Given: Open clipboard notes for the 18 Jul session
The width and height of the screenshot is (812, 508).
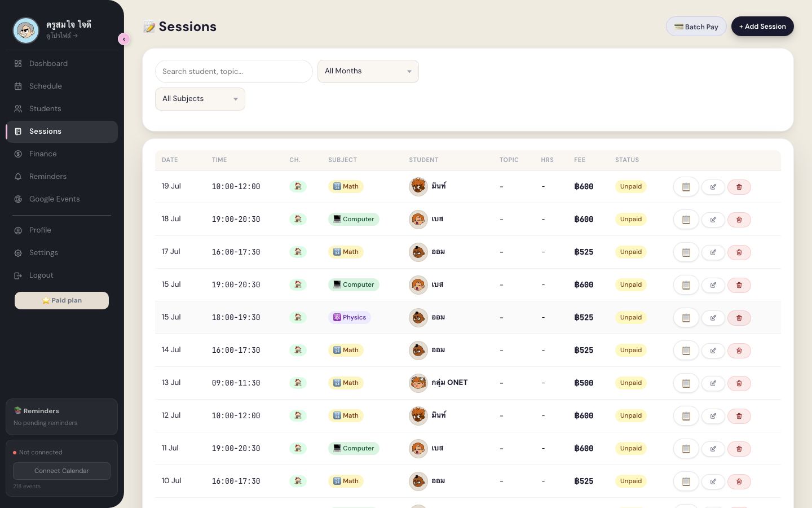Looking at the screenshot, I should tap(686, 220).
